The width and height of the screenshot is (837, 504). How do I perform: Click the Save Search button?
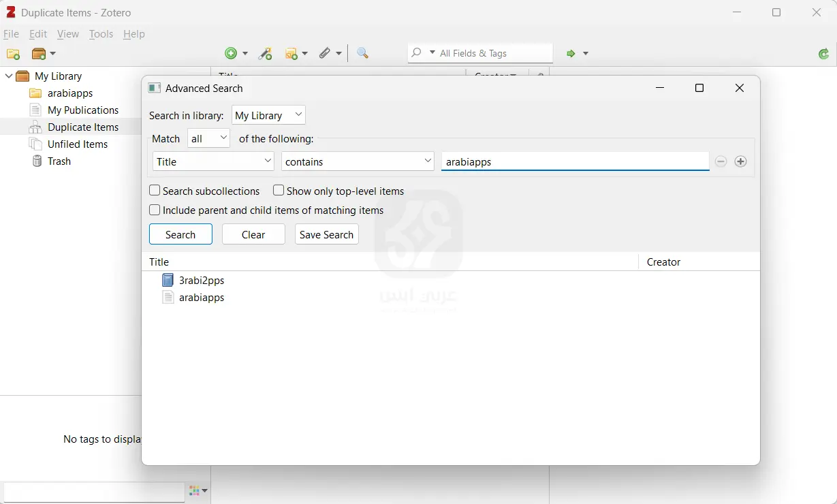[x=326, y=234]
